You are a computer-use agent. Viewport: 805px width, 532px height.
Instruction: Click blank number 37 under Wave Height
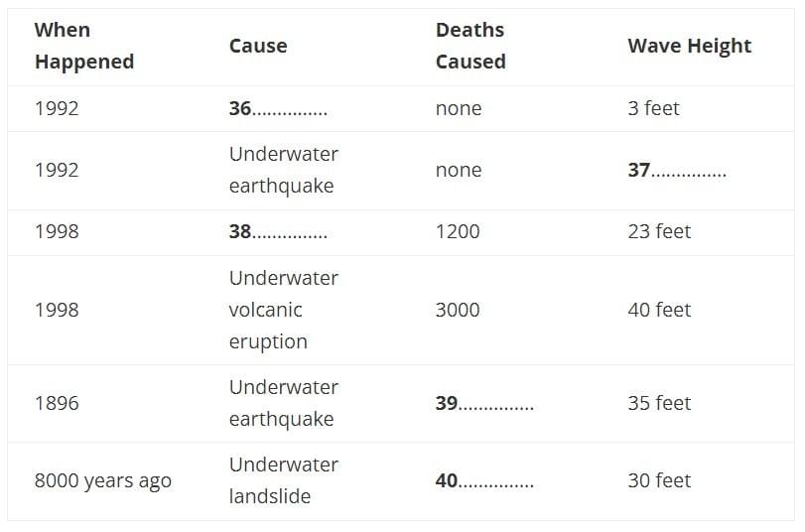tap(677, 170)
